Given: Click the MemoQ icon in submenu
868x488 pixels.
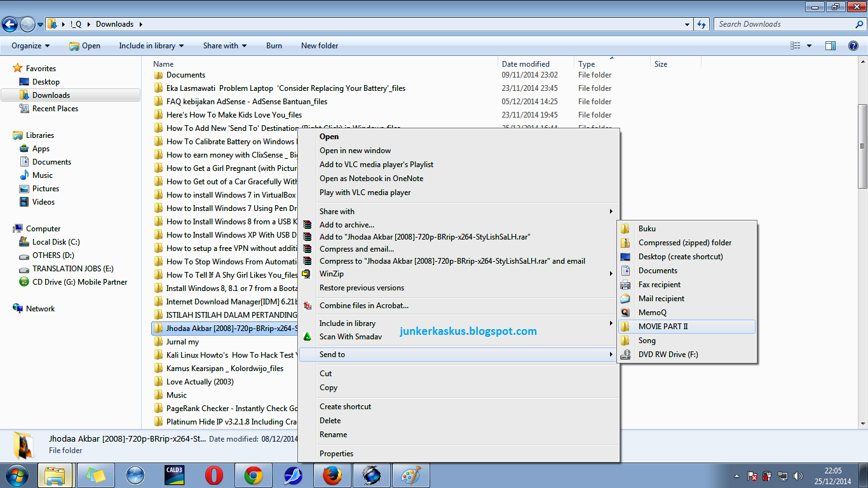Looking at the screenshot, I should tap(625, 313).
